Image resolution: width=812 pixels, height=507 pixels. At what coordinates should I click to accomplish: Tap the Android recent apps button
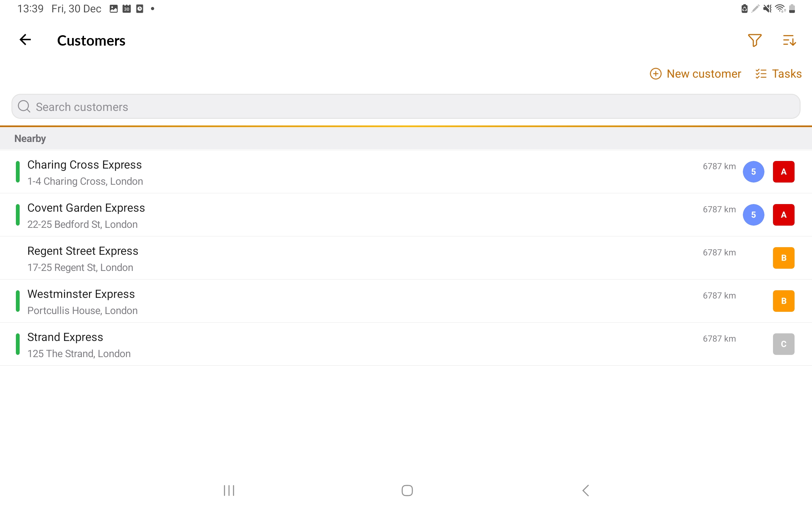tap(229, 490)
